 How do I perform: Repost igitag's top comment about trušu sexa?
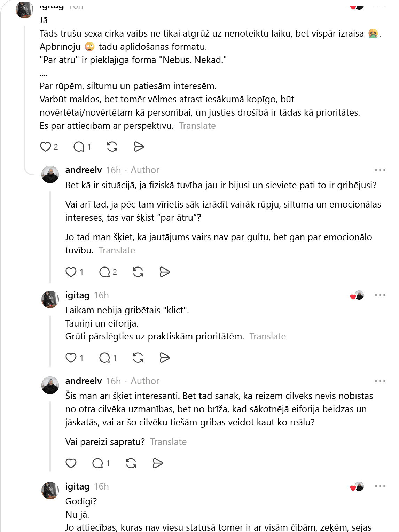click(x=112, y=147)
